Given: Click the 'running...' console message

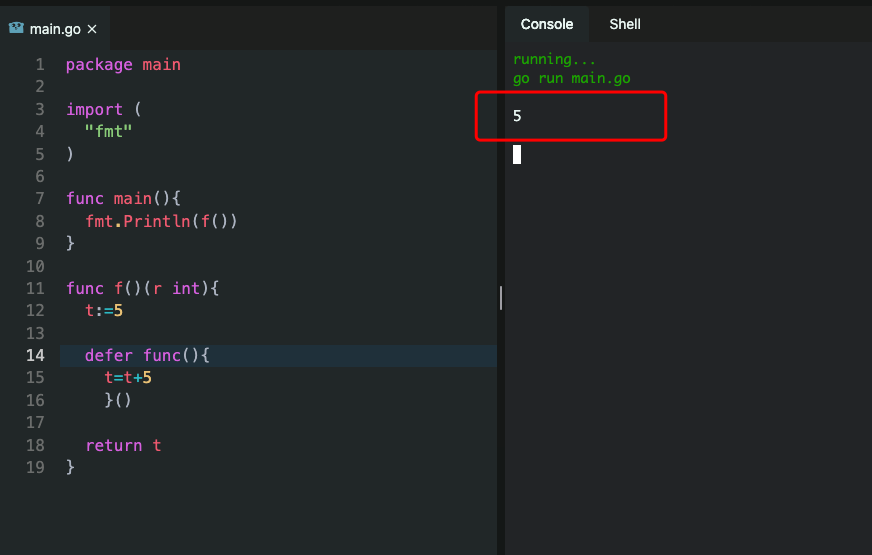Looking at the screenshot, I should point(554,59).
